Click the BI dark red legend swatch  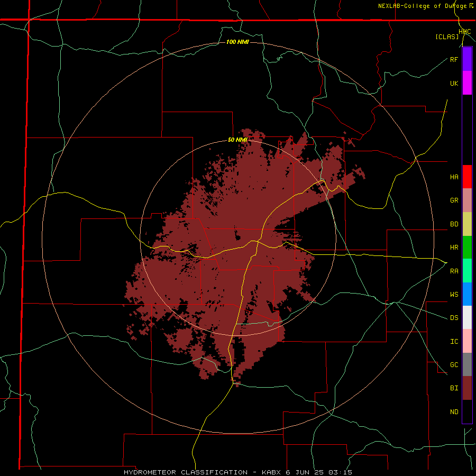click(x=467, y=388)
